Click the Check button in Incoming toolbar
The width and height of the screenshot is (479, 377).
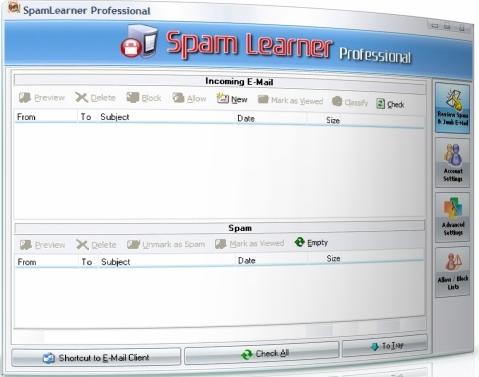click(390, 104)
